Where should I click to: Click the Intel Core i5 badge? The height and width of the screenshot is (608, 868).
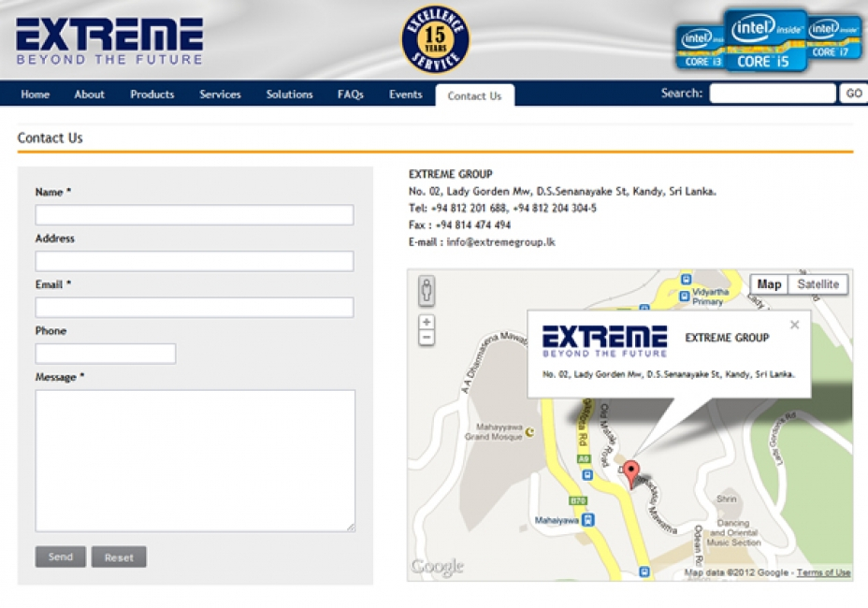click(x=765, y=40)
